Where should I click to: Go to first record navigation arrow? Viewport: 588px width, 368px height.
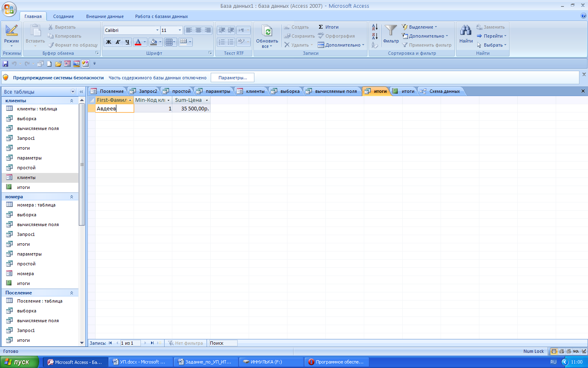point(110,343)
